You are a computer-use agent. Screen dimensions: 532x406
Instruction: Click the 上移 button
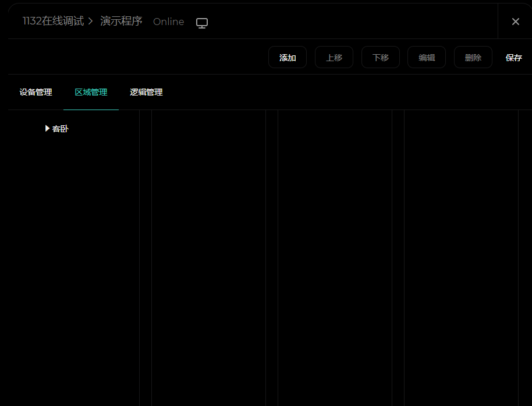[334, 57]
